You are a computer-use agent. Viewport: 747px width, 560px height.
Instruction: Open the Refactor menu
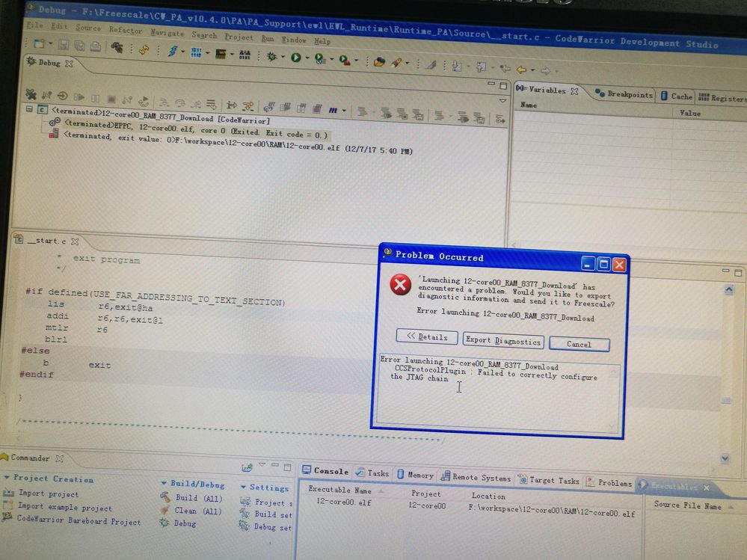(x=126, y=30)
